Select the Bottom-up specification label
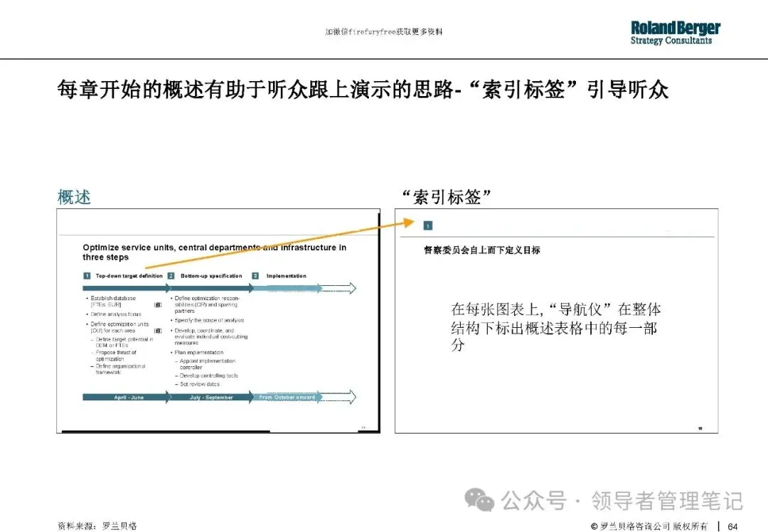Screen dimensions: 768x532 [x=211, y=276]
